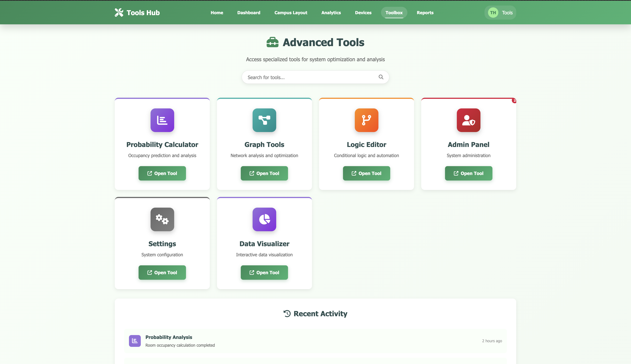Image resolution: width=631 pixels, height=364 pixels.
Task: Open the Campus Layout page
Action: pyautogui.click(x=291, y=13)
